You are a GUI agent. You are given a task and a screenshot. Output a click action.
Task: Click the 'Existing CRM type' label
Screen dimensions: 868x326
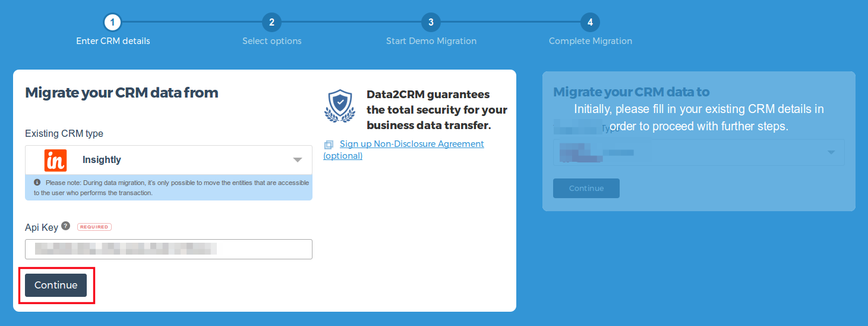pyautogui.click(x=64, y=133)
